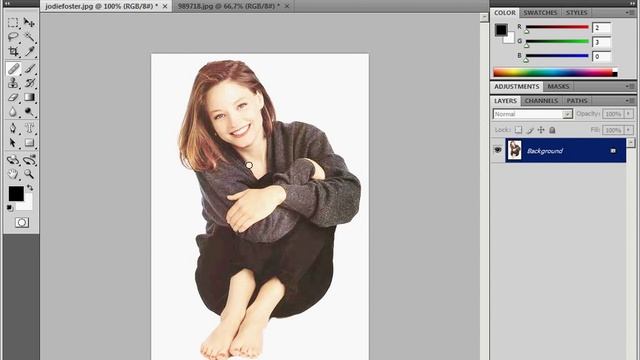Select the Path Selection arrow tool
This screenshot has height=360, width=640.
point(13,142)
